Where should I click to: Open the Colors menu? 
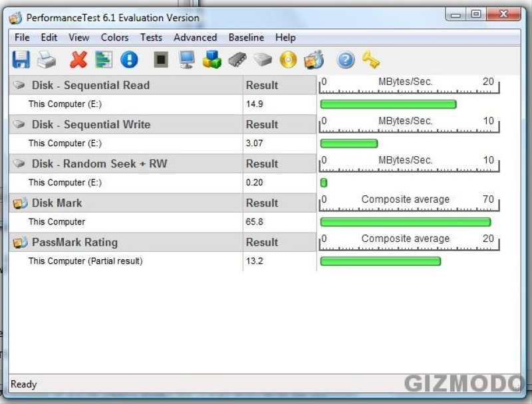(114, 37)
